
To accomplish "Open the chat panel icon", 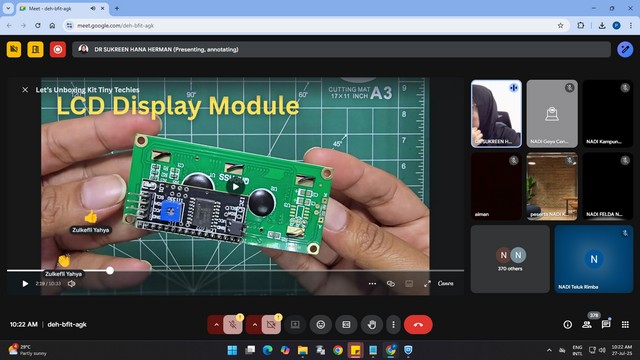I will [x=606, y=324].
